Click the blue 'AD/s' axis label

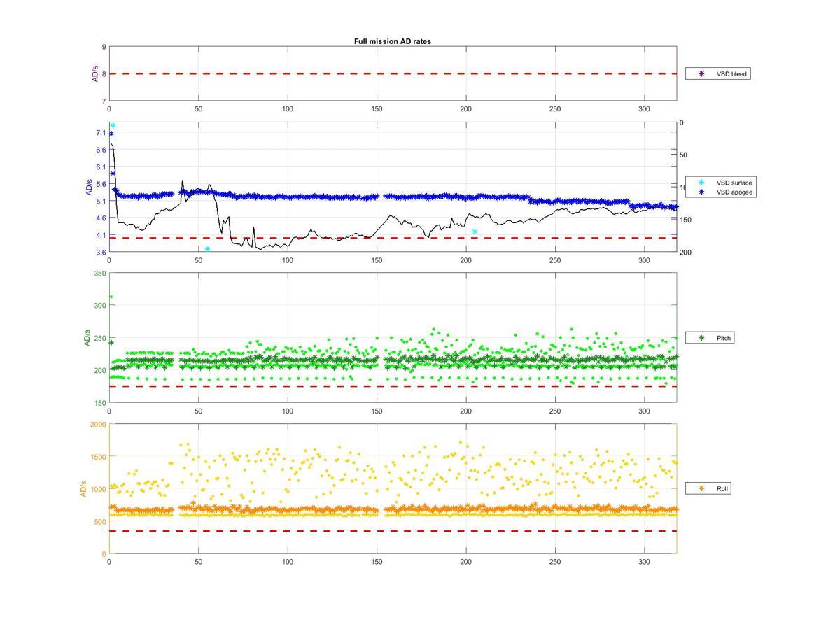[89, 187]
